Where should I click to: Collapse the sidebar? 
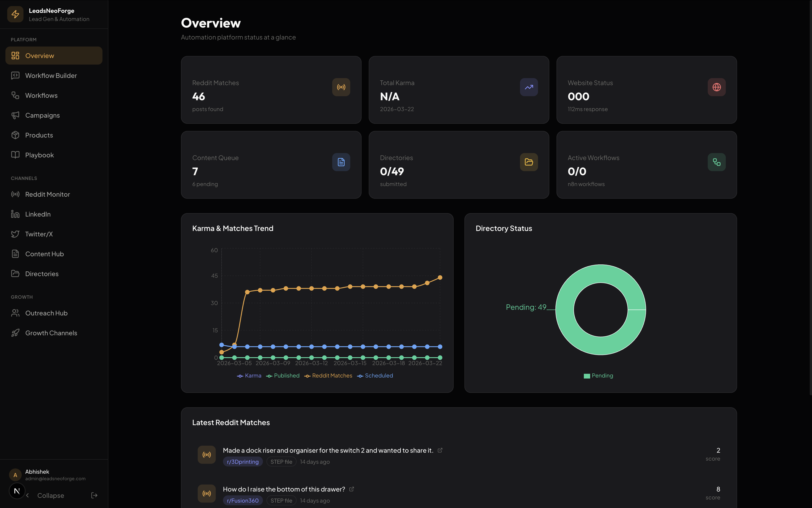pyautogui.click(x=50, y=495)
